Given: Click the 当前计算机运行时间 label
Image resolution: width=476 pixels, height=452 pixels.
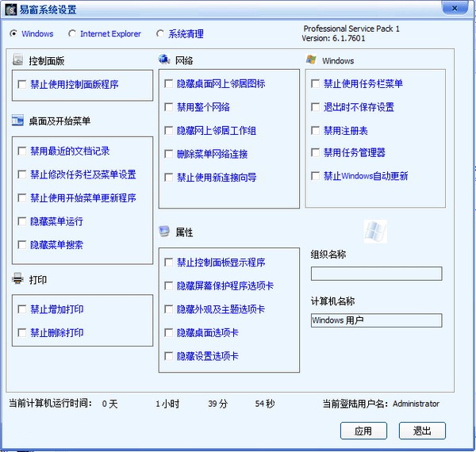Looking at the screenshot, I should click(51, 404).
